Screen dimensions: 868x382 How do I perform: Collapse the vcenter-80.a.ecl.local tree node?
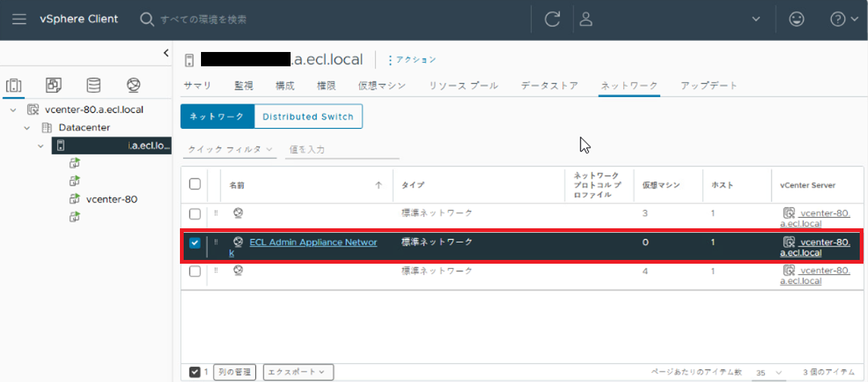pyautogui.click(x=14, y=110)
